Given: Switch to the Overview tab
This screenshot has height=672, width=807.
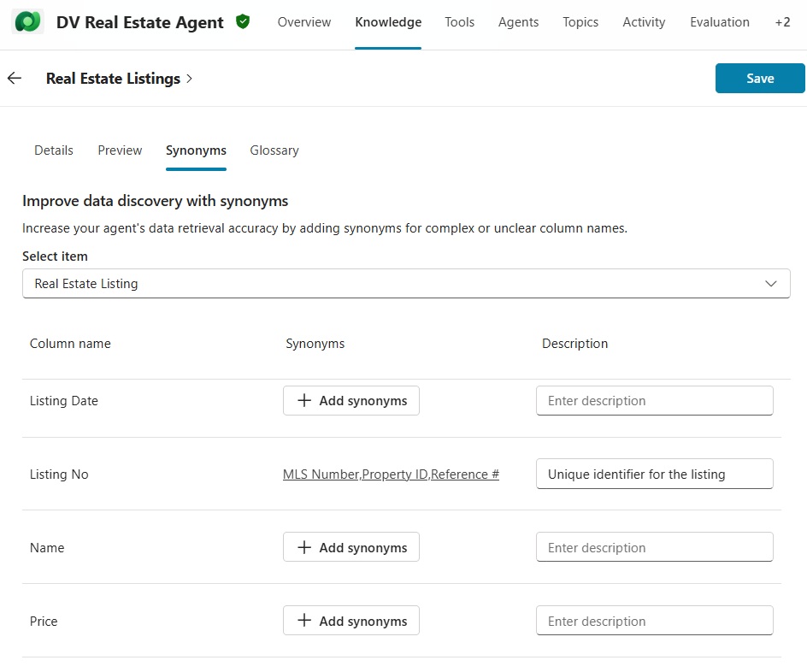Looking at the screenshot, I should coord(304,22).
